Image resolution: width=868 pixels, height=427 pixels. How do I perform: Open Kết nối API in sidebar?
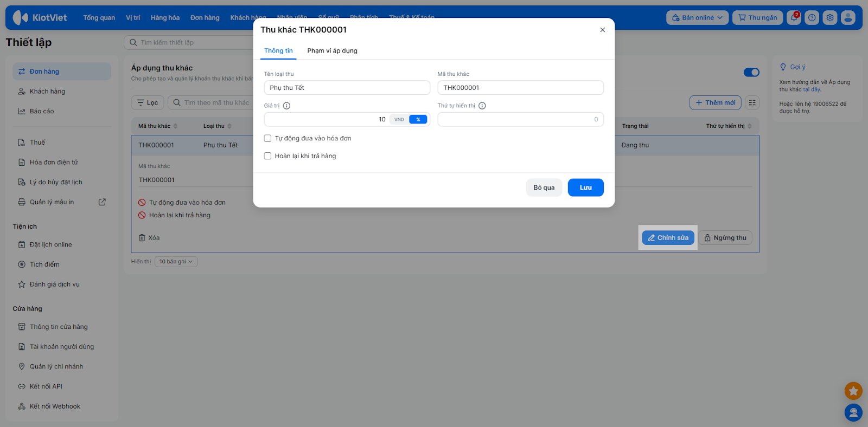click(x=62, y=386)
